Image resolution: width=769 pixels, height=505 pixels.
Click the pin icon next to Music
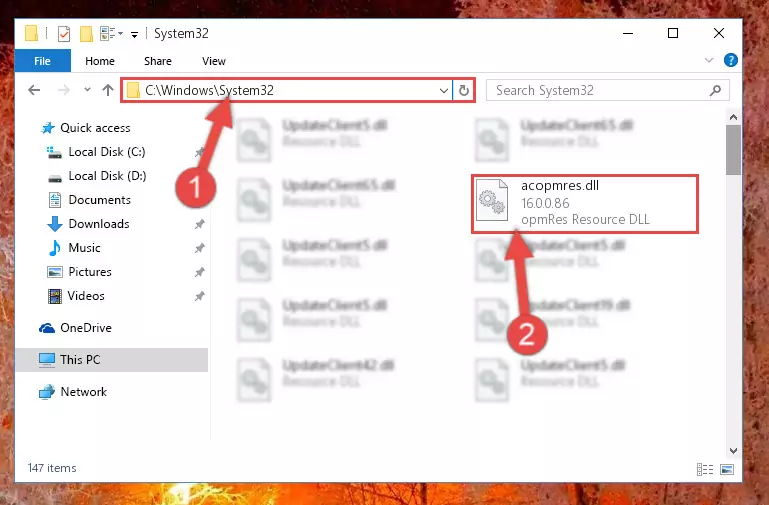[200, 249]
